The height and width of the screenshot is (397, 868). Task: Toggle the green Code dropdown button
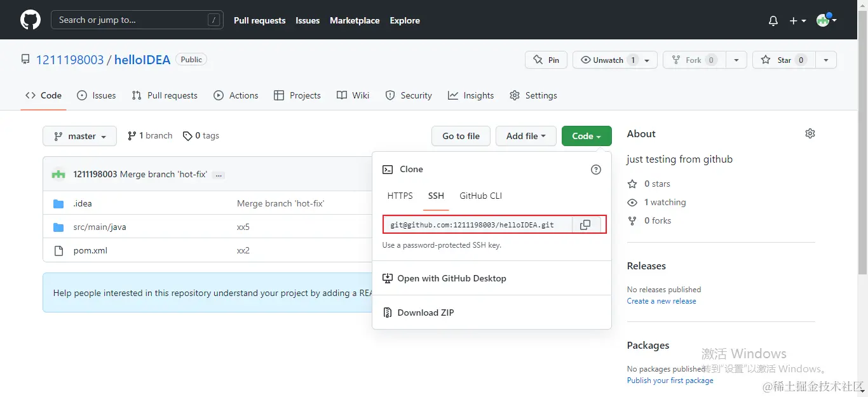[x=587, y=136]
